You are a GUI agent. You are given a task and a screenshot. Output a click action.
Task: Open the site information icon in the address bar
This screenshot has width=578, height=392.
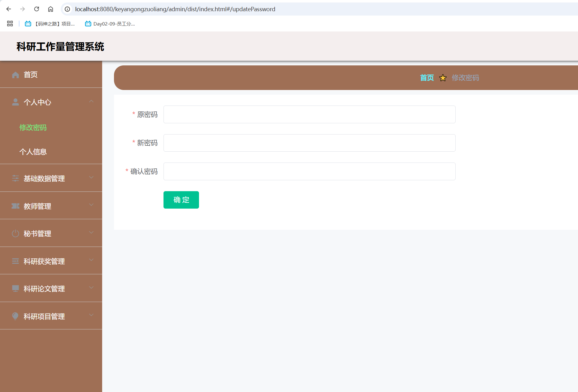click(x=67, y=9)
